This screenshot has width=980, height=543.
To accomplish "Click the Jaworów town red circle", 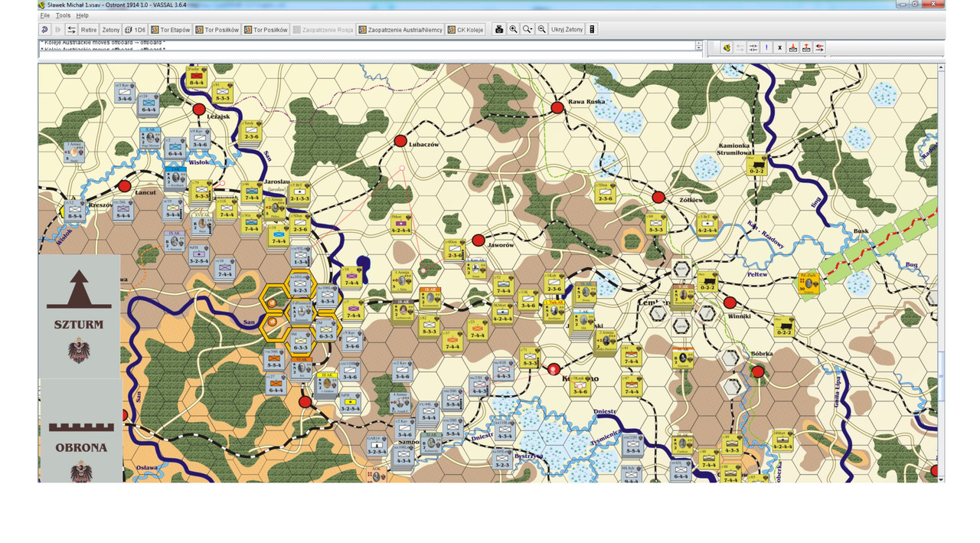I will (479, 240).
